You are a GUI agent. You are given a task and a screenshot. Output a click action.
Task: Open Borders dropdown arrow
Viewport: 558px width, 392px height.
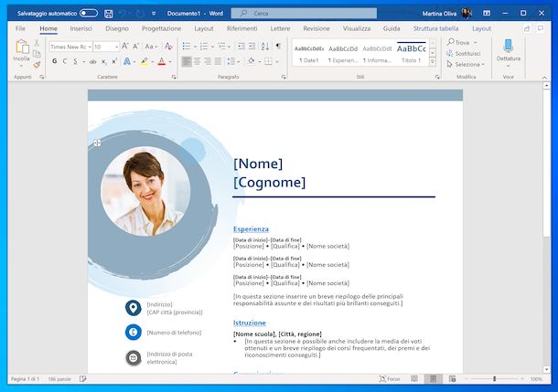click(x=277, y=62)
